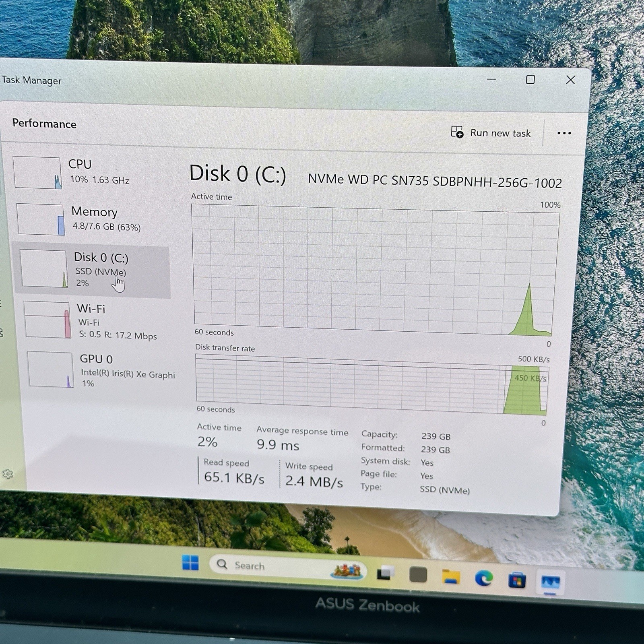This screenshot has height=644, width=644.
Task: Click the 450 KB/s graph label
Action: click(x=530, y=378)
